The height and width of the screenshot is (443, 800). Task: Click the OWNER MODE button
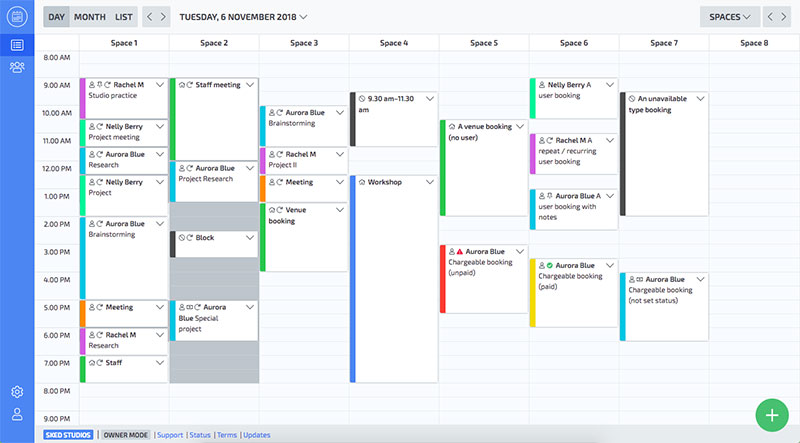pyautogui.click(x=126, y=435)
